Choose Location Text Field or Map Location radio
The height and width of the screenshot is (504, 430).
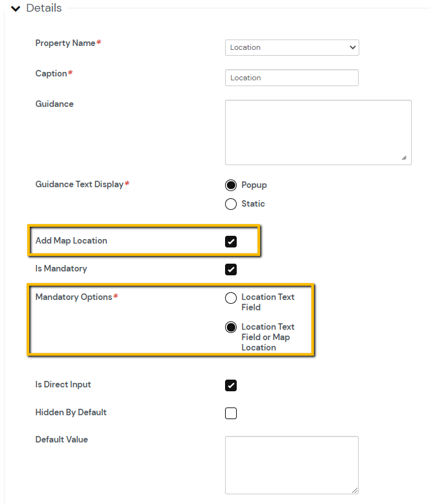pyautogui.click(x=231, y=328)
